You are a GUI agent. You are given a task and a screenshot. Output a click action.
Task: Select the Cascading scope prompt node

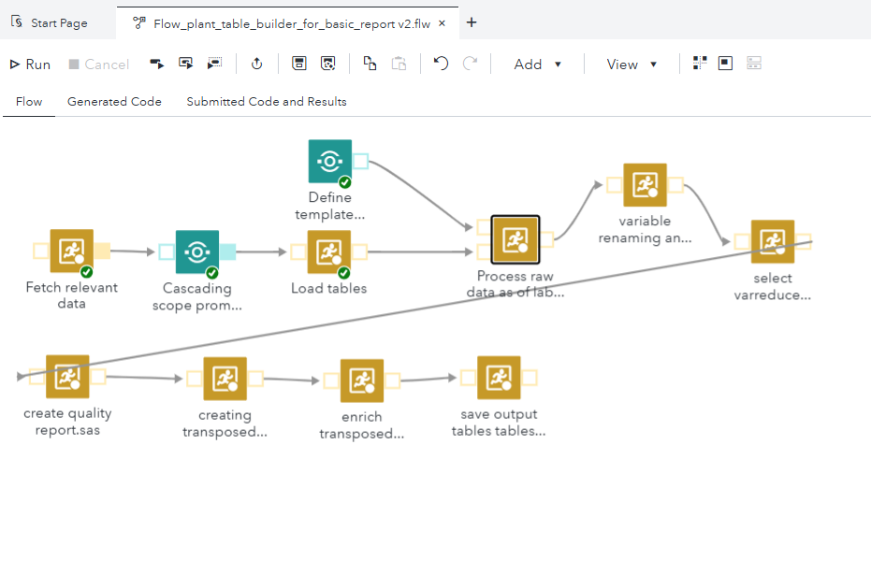[196, 250]
